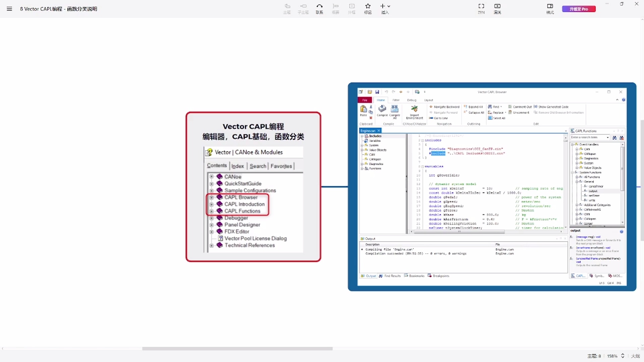Switch to the 大纲 outline view
The height and width of the screenshot is (362, 644).
pos(635,356)
